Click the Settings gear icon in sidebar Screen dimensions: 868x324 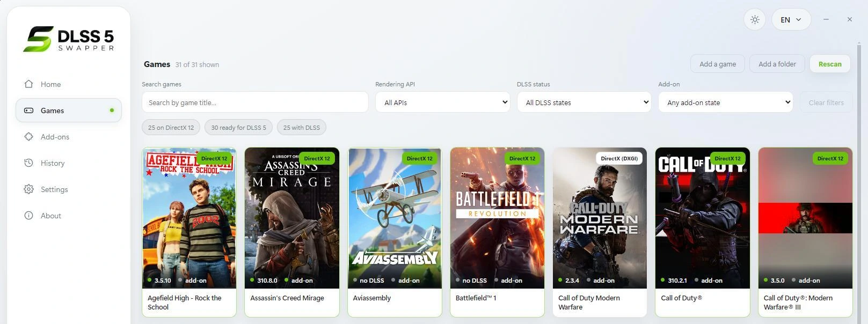[29, 189]
